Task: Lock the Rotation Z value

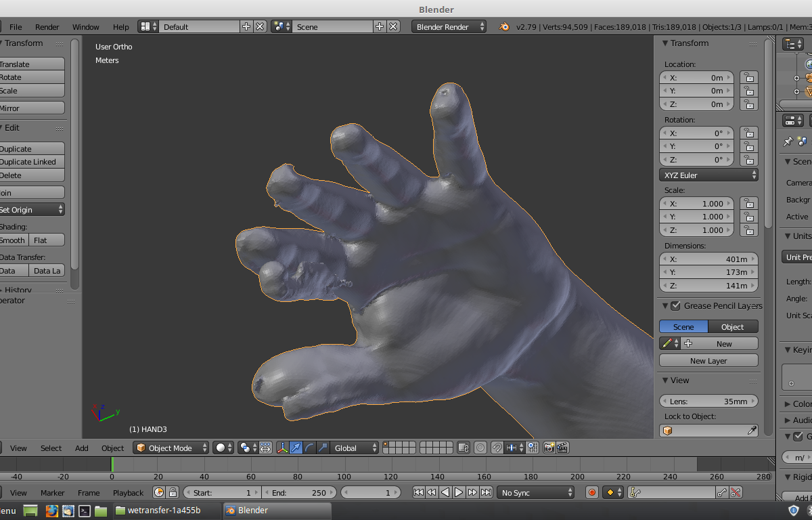Action: 748,160
